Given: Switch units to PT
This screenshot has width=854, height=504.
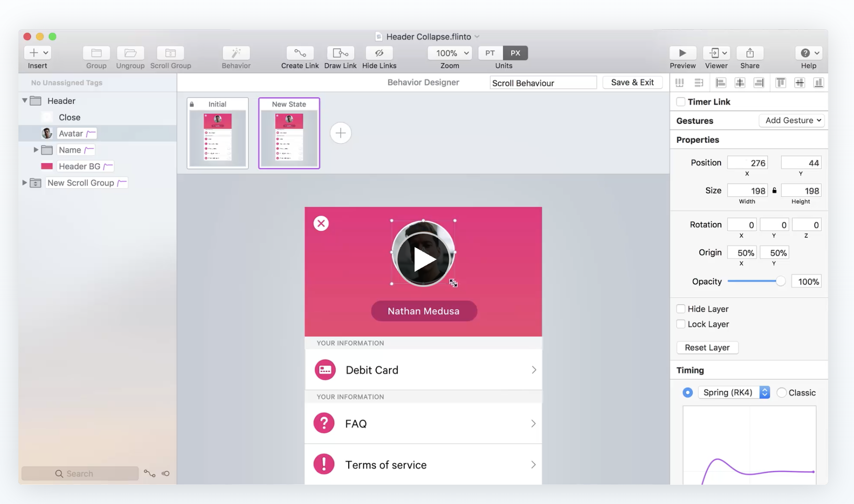Looking at the screenshot, I should (490, 53).
